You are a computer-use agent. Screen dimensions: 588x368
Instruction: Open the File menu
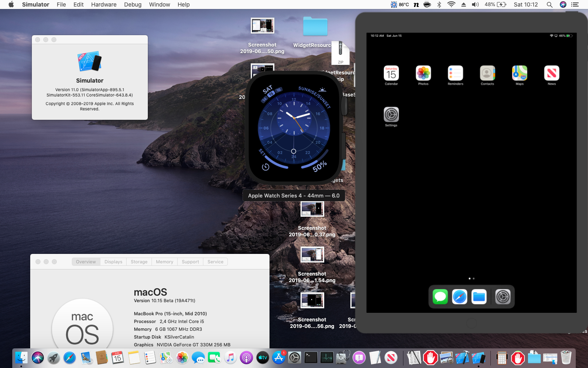[61, 4]
